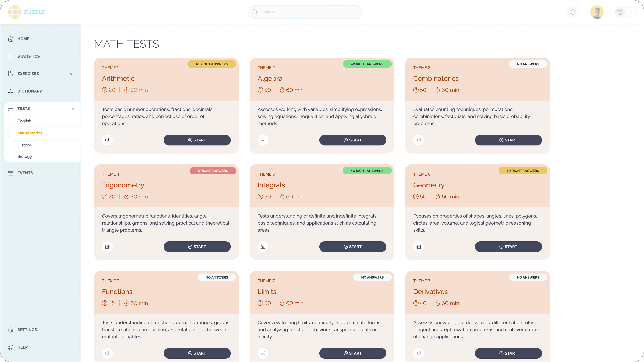This screenshot has height=362, width=644.
Task: Start the Combinatorics test
Action: tap(508, 140)
